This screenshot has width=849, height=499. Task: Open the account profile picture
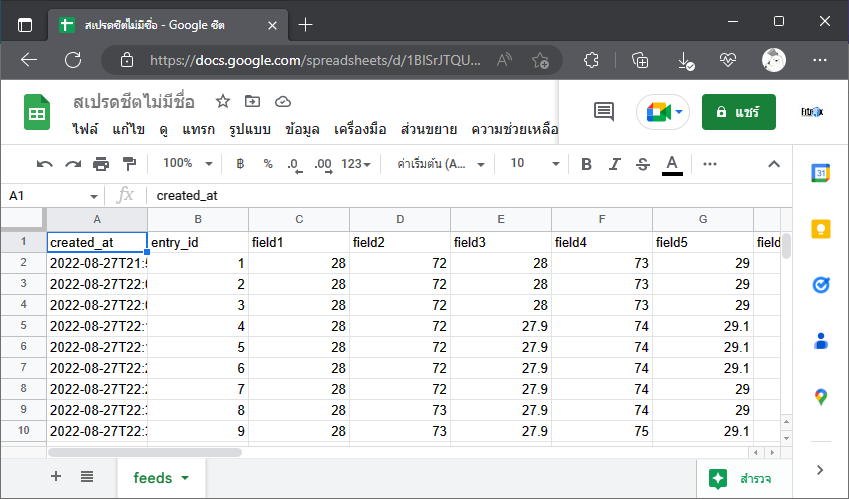(x=812, y=112)
